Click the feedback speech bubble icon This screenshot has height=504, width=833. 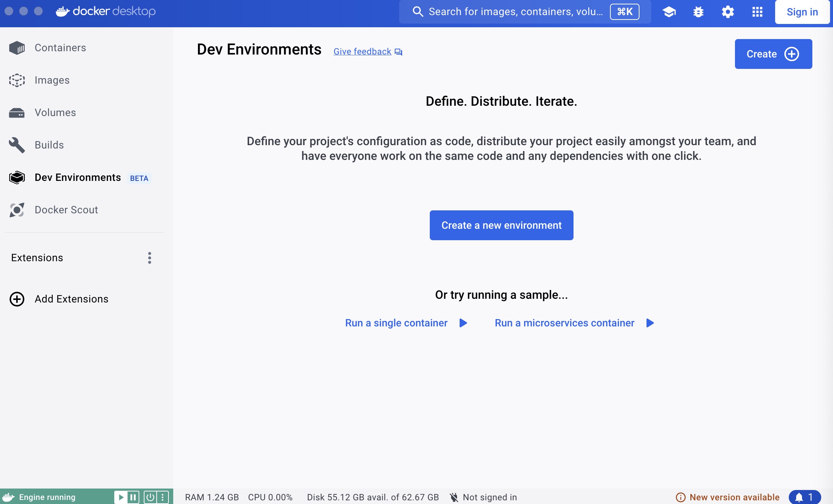point(398,52)
